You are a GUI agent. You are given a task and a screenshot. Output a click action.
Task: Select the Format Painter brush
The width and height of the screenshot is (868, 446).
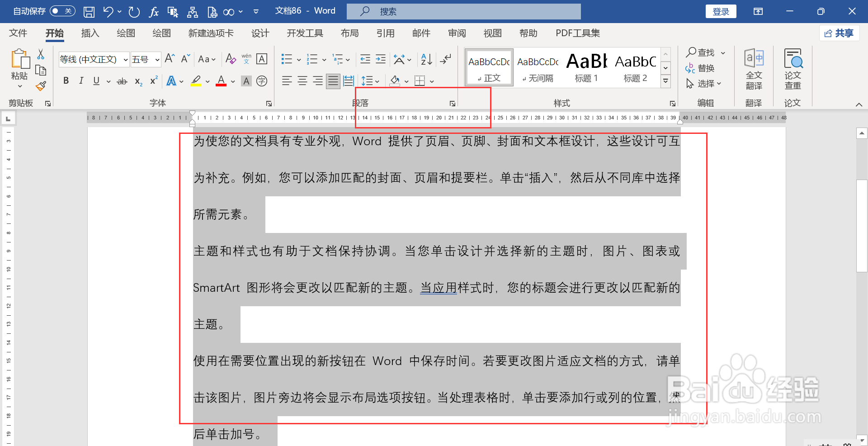(41, 85)
